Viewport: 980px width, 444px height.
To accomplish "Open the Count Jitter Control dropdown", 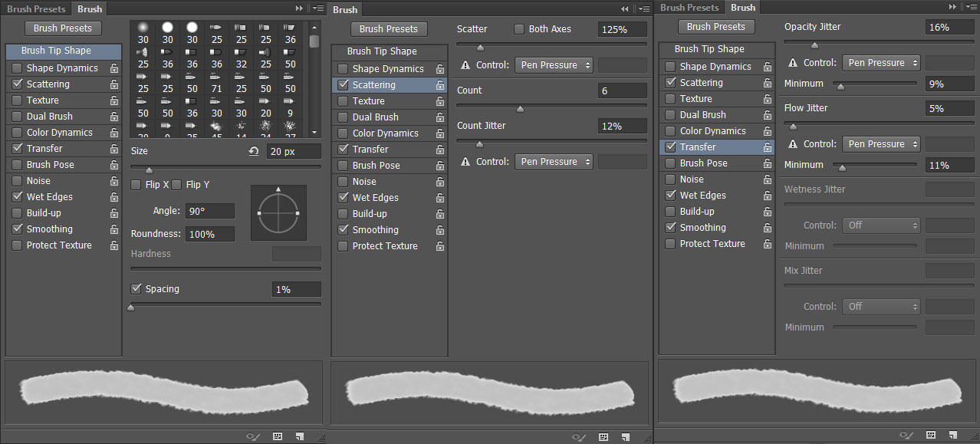I will tap(554, 162).
